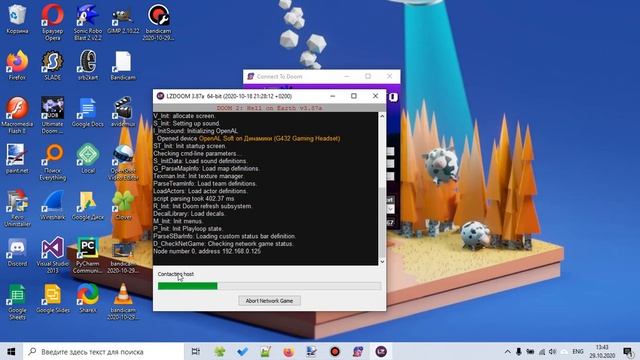Click the blue checkmark taskbar icon

tap(242, 351)
